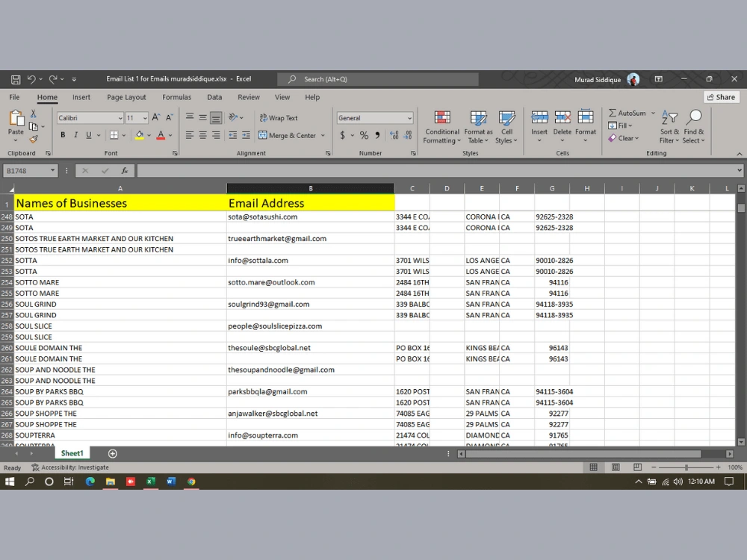Apply yellow Fill Color bucket
Image resolution: width=747 pixels, height=560 pixels.
[x=140, y=135]
